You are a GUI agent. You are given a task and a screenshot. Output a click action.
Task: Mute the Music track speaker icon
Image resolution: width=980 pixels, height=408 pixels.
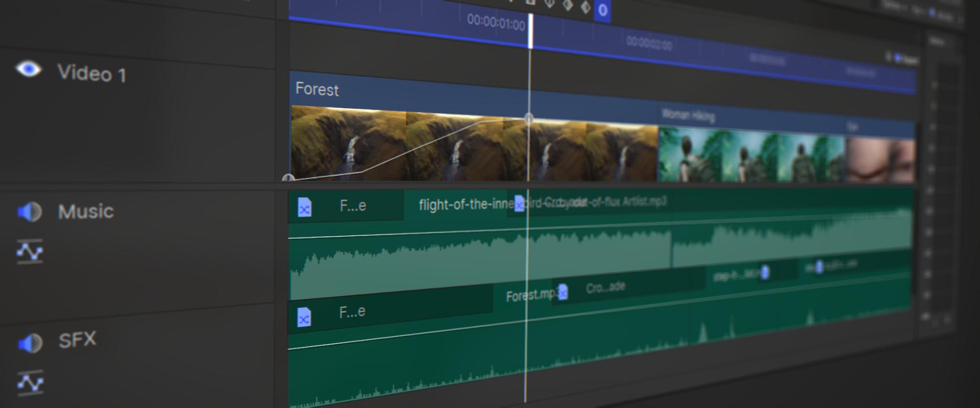30,212
